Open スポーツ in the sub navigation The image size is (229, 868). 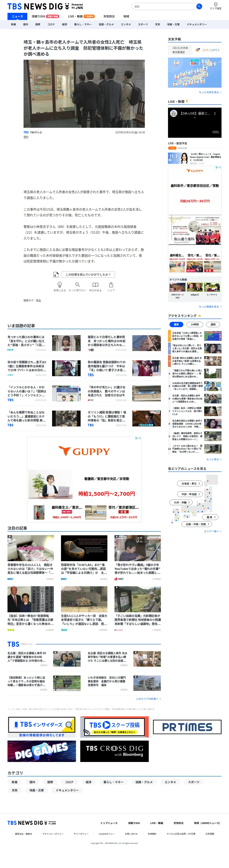coord(143,24)
